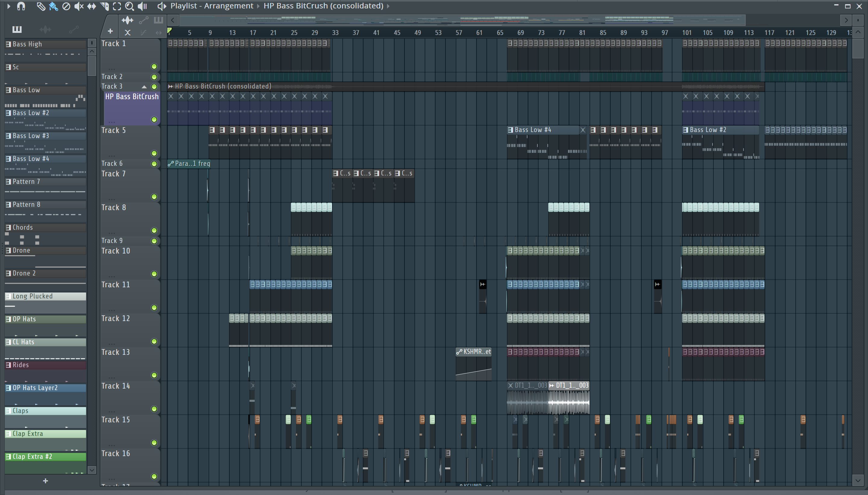Focus automation clips icon

tap(143, 20)
